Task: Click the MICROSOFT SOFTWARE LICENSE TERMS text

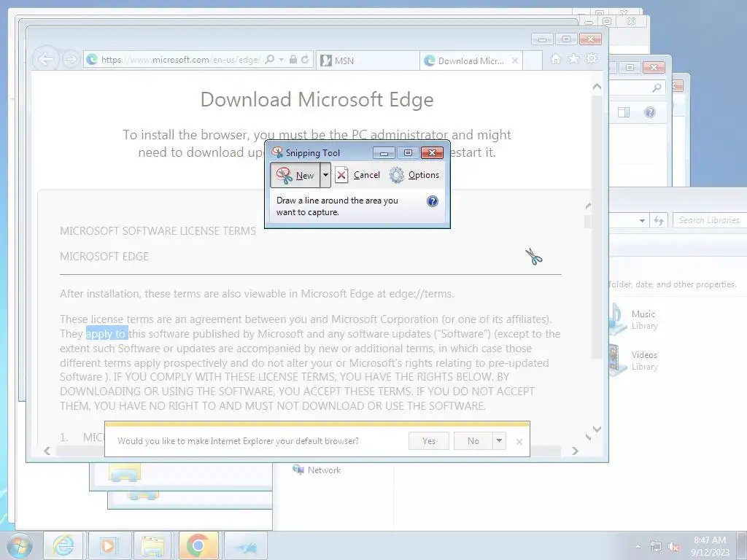Action: [x=158, y=231]
